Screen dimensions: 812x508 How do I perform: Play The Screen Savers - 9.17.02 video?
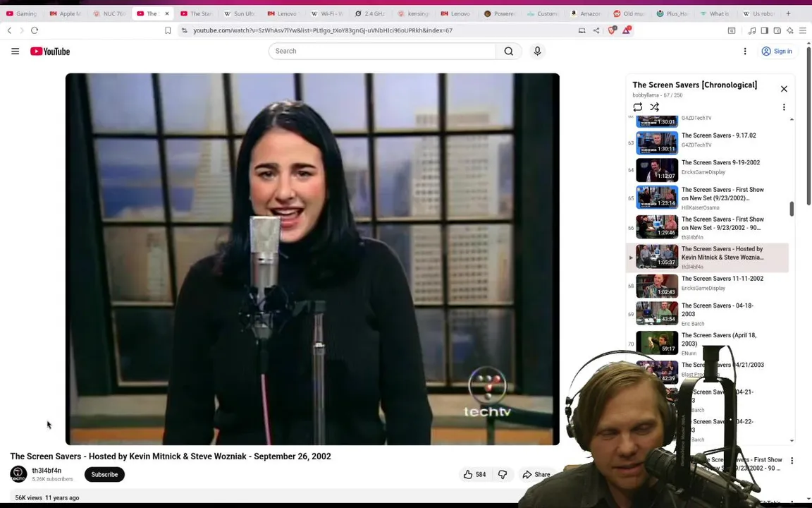(708, 143)
